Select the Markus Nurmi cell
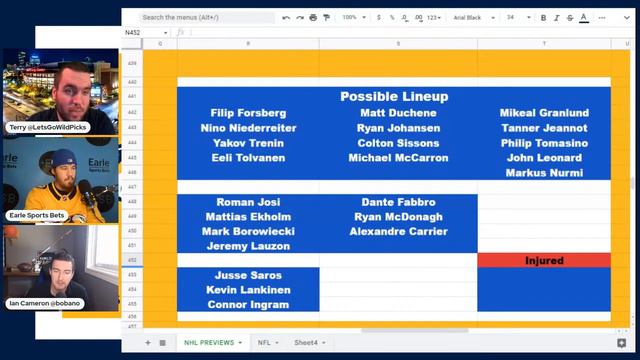Screen dimensions: 640x360 pyautogui.click(x=544, y=173)
